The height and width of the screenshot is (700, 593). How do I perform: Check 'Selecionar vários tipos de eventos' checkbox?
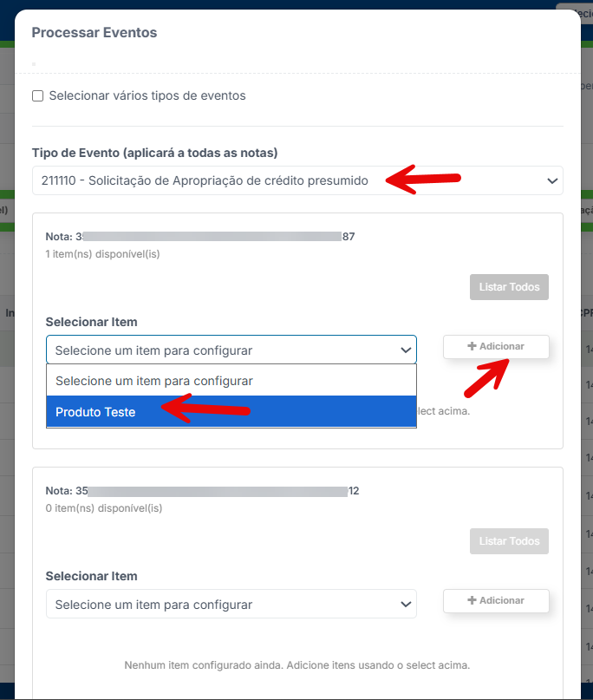point(38,96)
